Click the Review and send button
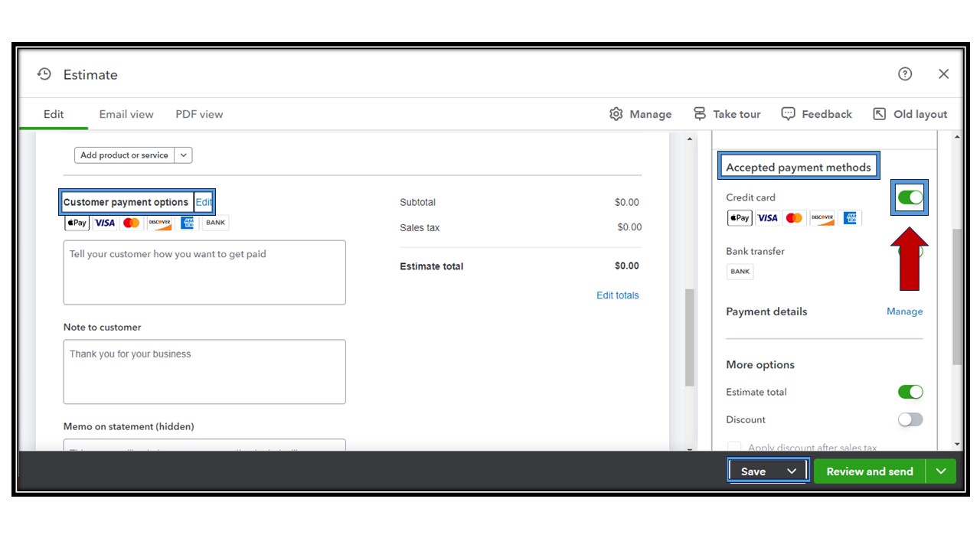Screen dimensions: 980x551 point(869,471)
